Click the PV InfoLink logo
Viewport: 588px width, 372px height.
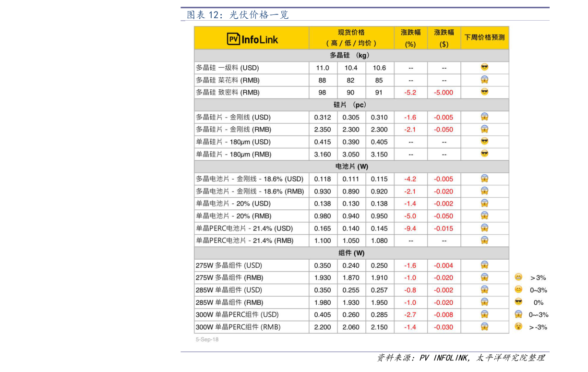pyautogui.click(x=252, y=39)
